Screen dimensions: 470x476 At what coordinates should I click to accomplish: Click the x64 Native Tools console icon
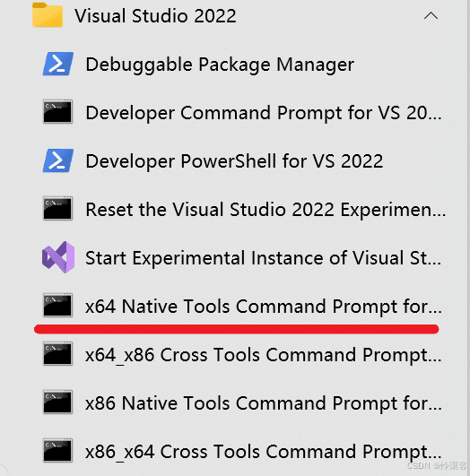[57, 305]
